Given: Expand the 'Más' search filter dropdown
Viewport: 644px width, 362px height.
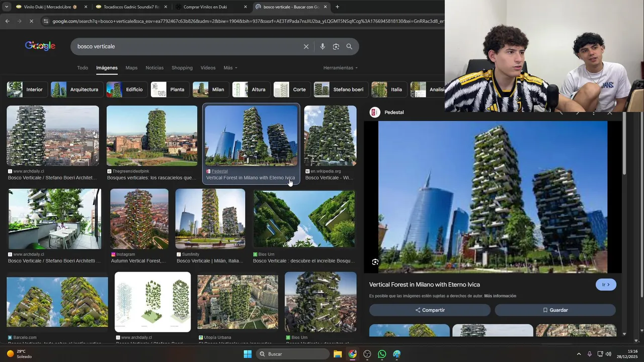Looking at the screenshot, I should click(x=230, y=68).
